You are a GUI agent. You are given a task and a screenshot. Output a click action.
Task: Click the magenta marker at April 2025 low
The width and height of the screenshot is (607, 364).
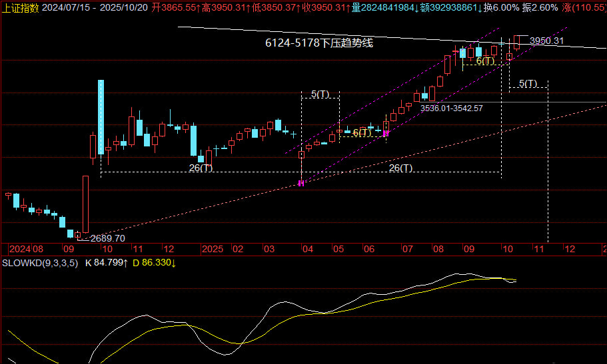pyautogui.click(x=301, y=182)
